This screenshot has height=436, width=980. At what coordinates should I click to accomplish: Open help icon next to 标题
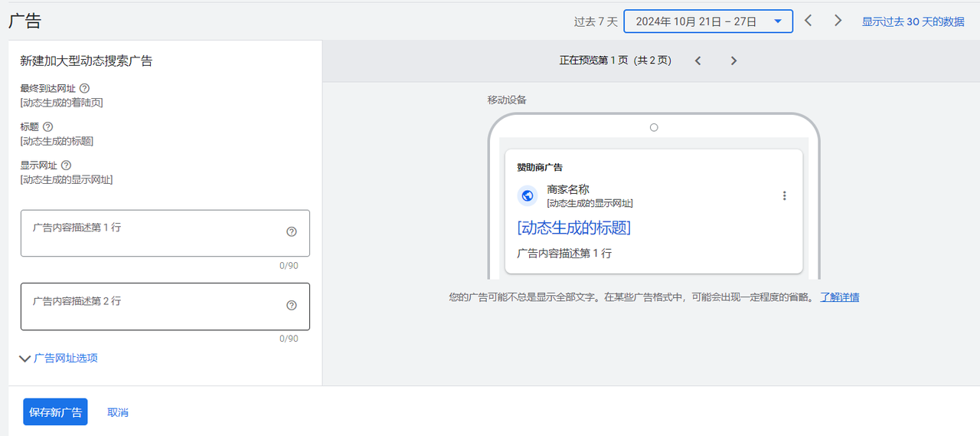(x=47, y=126)
